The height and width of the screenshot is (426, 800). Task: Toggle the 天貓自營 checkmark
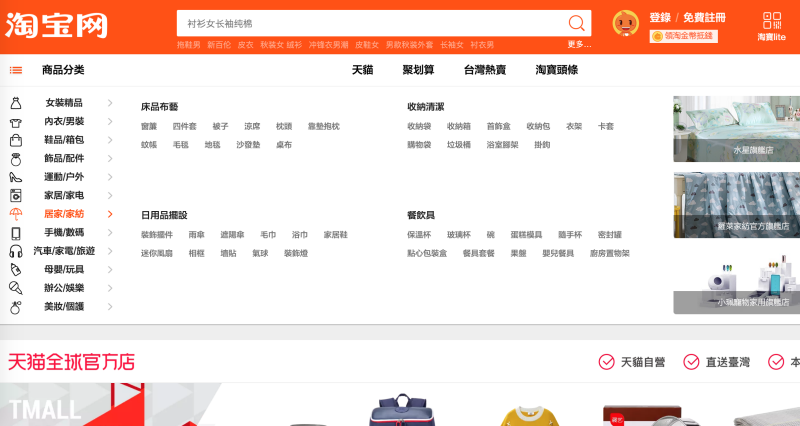pyautogui.click(x=606, y=362)
